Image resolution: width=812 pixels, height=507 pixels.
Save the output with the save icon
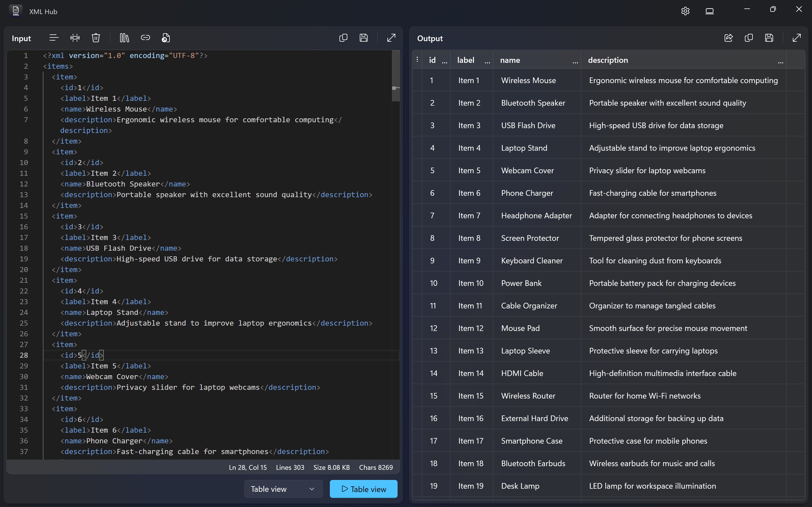[x=769, y=38]
